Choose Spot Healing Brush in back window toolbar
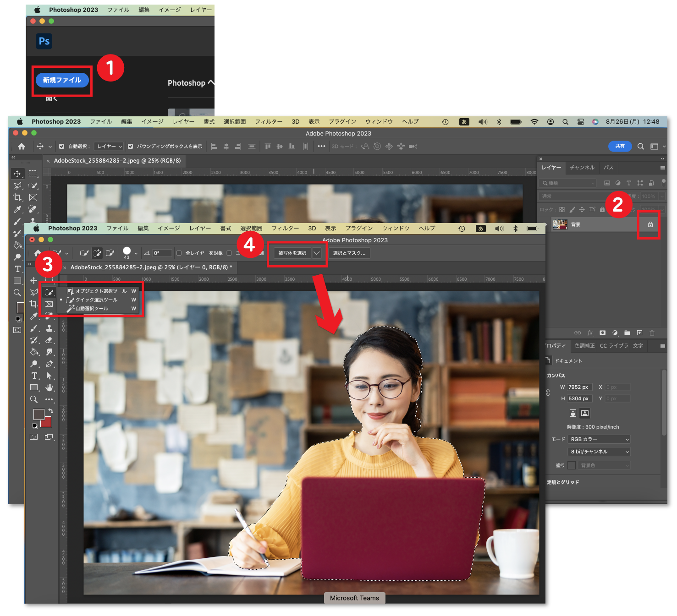677x616 pixels. click(x=33, y=209)
